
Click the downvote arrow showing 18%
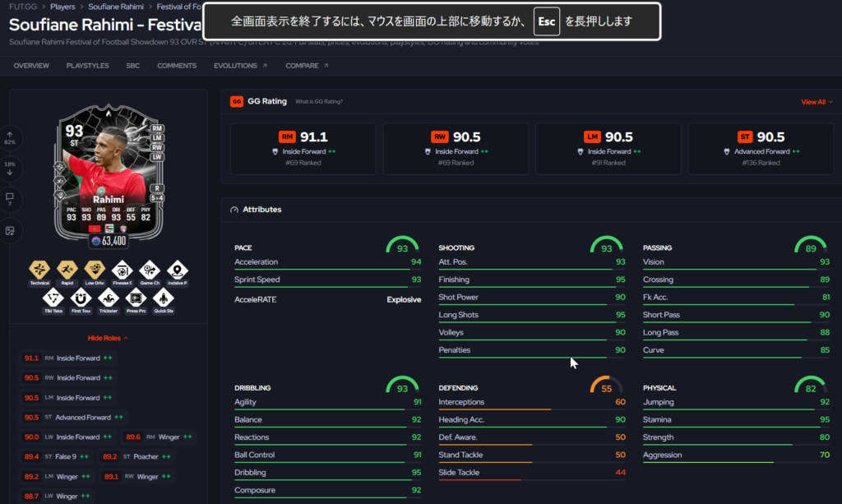click(x=10, y=169)
